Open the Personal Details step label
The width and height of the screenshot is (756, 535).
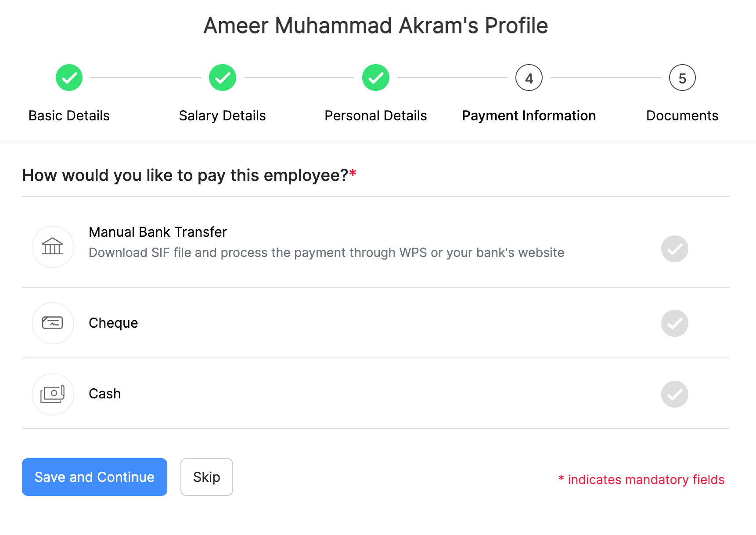[376, 116]
